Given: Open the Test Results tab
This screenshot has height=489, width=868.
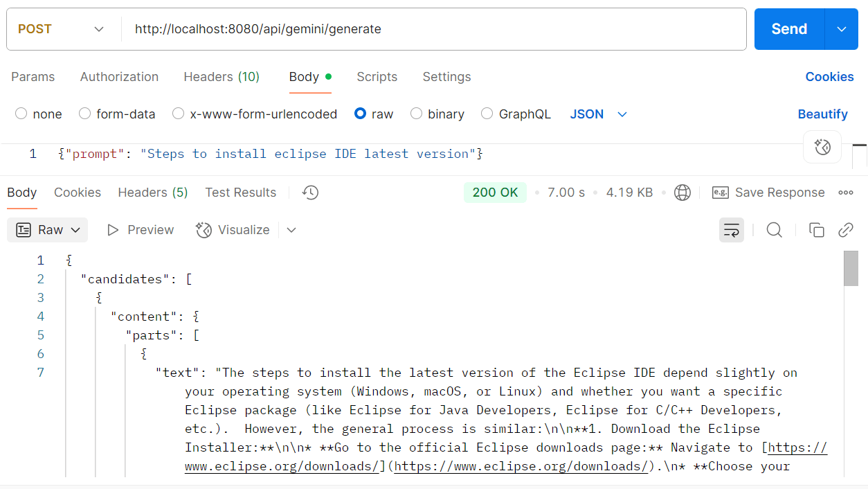Looking at the screenshot, I should click(x=240, y=193).
